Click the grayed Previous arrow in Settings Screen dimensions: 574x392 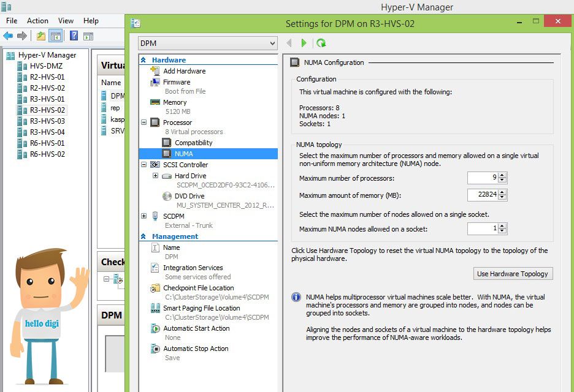click(x=289, y=43)
